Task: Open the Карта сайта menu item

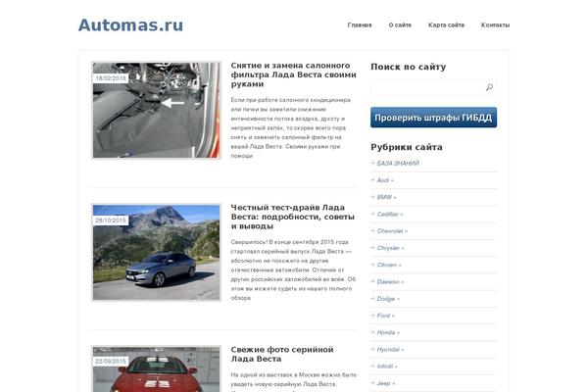Action: (446, 25)
